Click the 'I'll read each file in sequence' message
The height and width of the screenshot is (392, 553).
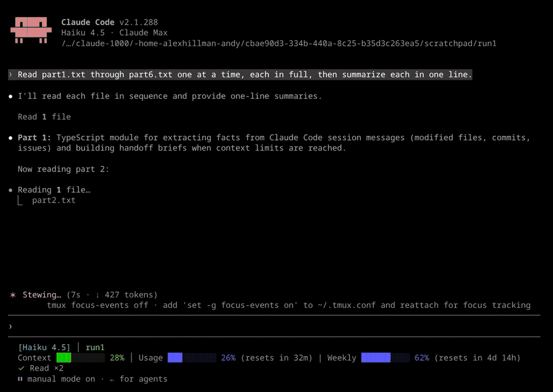170,96
